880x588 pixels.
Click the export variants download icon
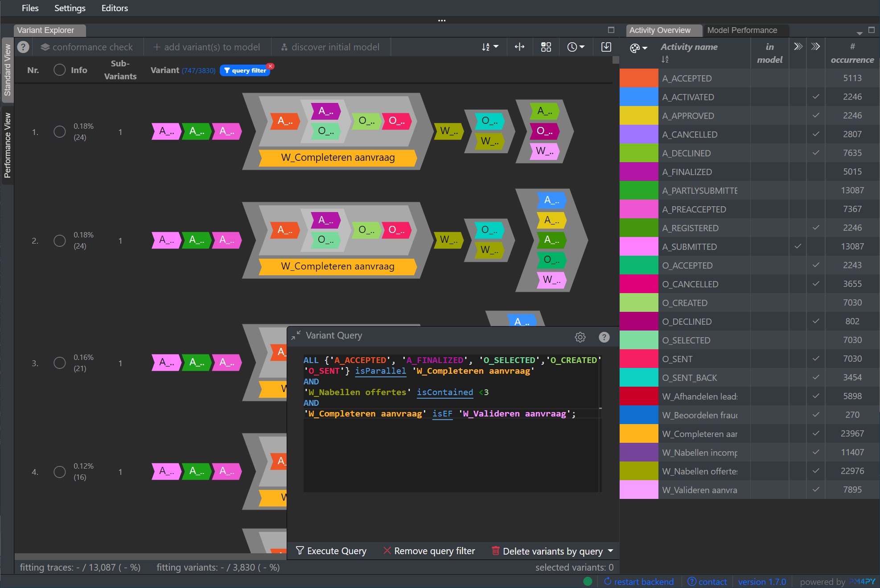pos(605,47)
